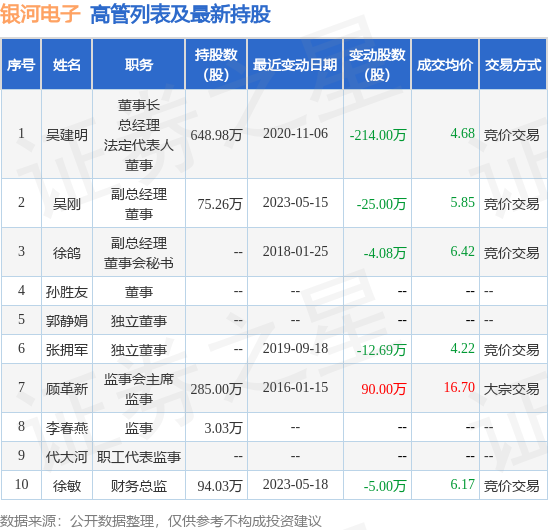
Task: Click row number 7
Action: (21, 387)
